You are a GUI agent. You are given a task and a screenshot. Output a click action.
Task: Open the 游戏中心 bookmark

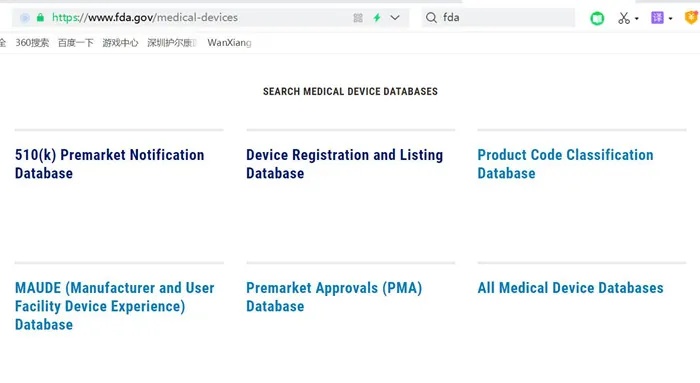pyautogui.click(x=121, y=43)
